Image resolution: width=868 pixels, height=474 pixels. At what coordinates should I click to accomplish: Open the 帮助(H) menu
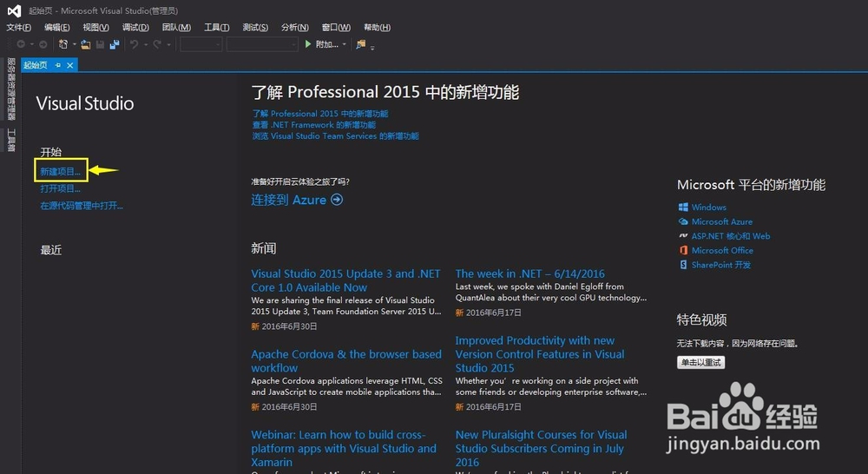click(377, 27)
